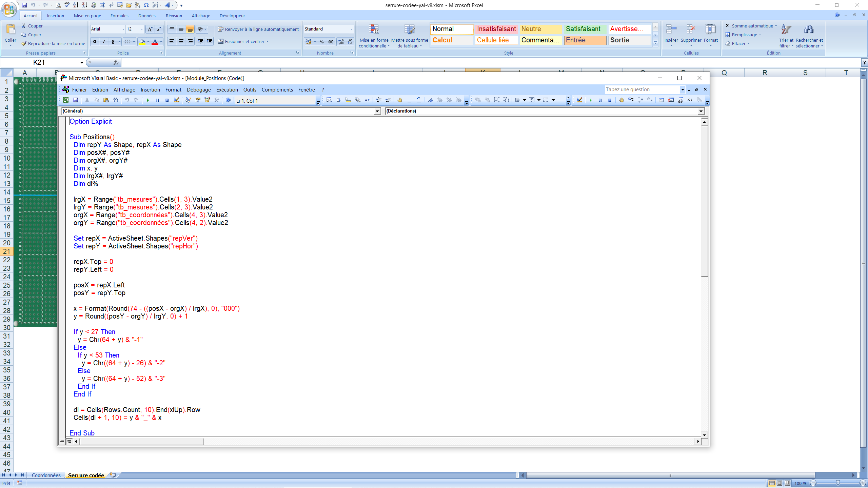Viewport: 868px width, 488px height.
Task: Click Reproduire la mise en forme
Action: pos(53,43)
